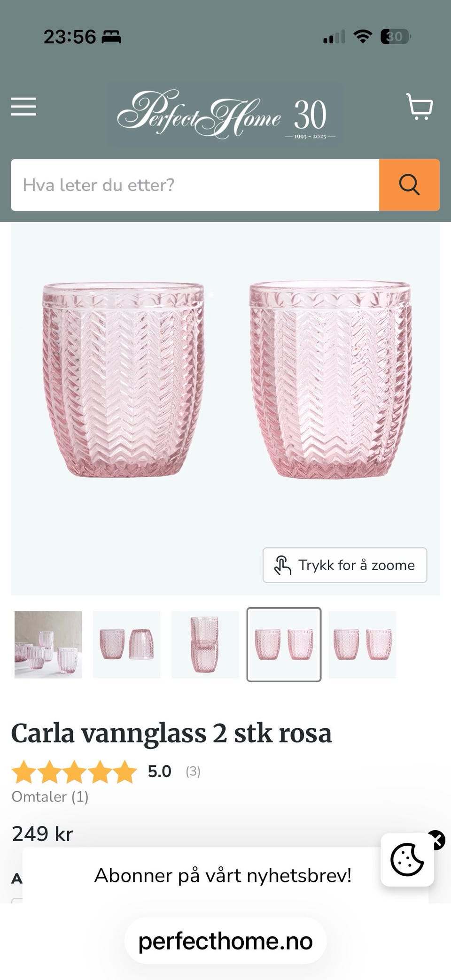Select the stacked glasses thumbnail

pos(205,644)
